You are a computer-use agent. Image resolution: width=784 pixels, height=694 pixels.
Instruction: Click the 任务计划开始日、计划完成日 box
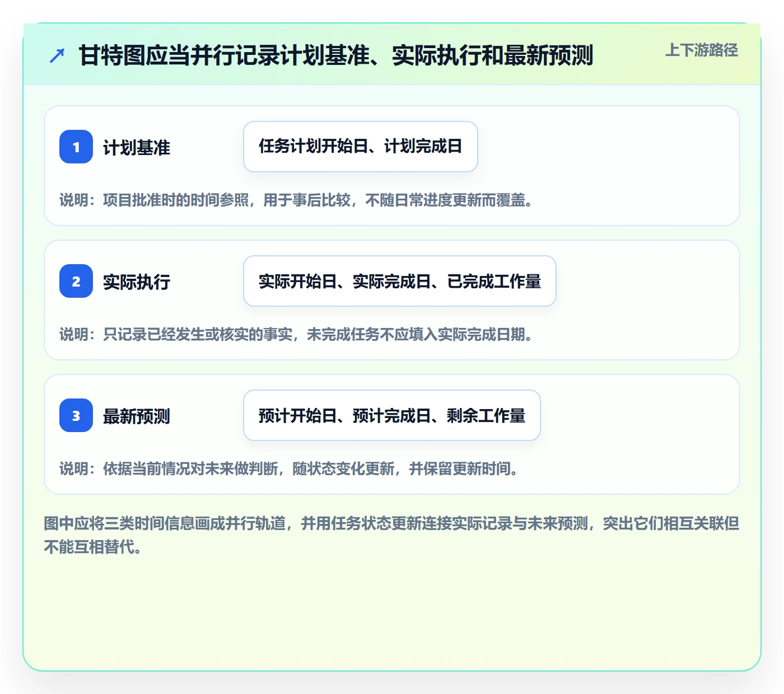click(x=361, y=147)
